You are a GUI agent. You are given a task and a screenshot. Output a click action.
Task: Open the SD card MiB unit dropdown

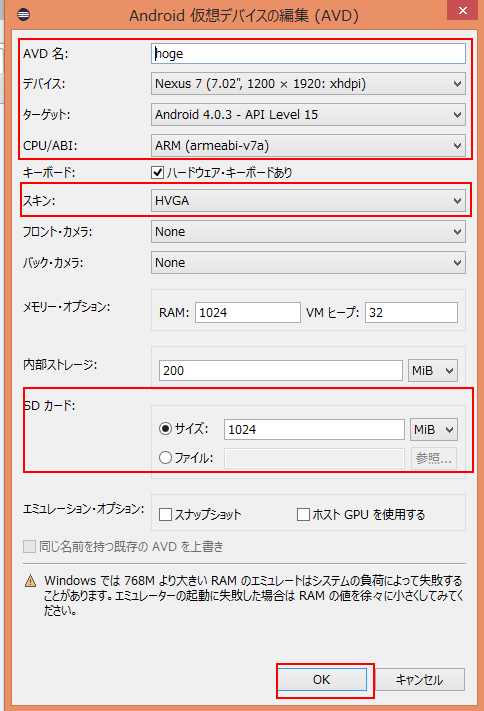(x=434, y=429)
